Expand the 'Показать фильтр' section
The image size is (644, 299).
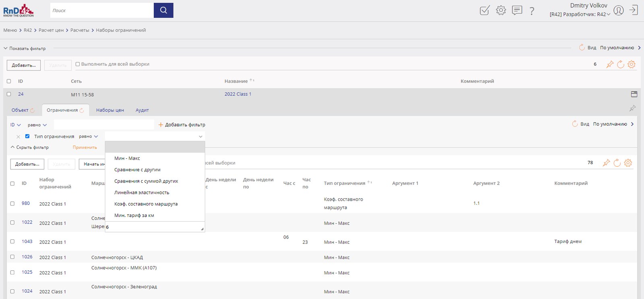pyautogui.click(x=25, y=48)
